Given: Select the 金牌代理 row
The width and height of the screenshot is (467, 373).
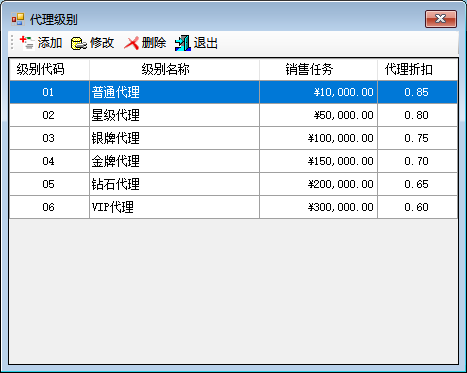Looking at the screenshot, I should [233, 161].
